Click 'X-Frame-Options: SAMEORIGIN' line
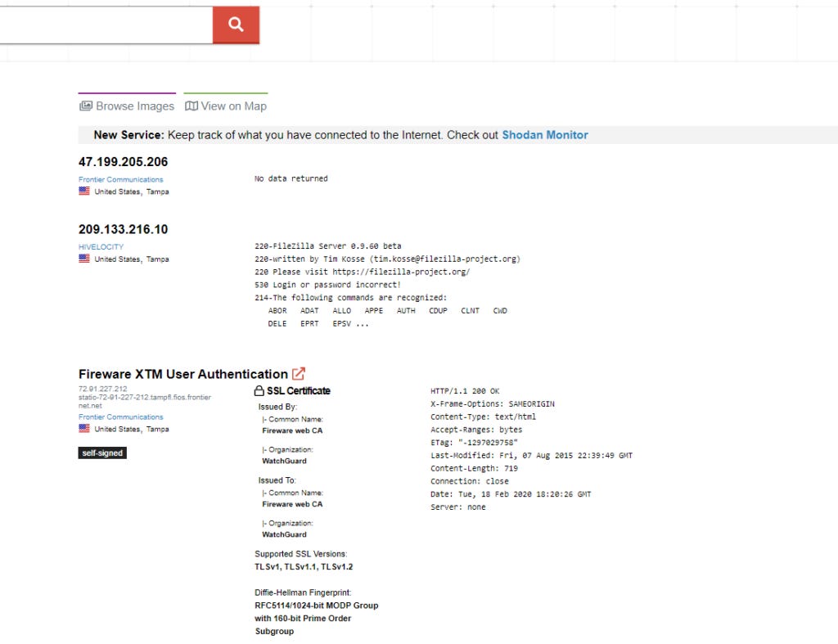Screen dimensions: 838x644 492,404
